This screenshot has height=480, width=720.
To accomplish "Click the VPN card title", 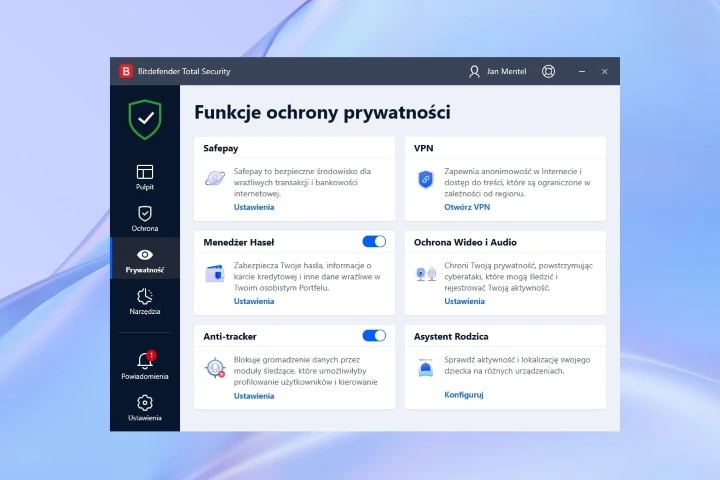I will [x=423, y=148].
